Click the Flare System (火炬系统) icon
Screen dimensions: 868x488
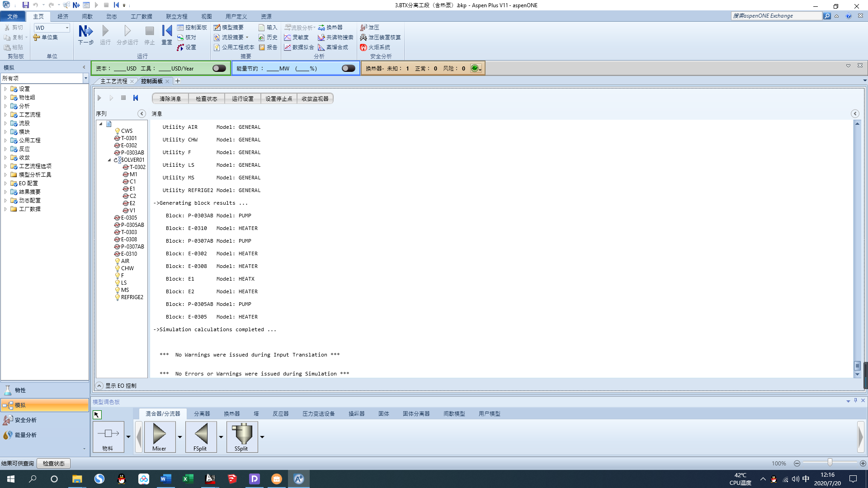(375, 47)
